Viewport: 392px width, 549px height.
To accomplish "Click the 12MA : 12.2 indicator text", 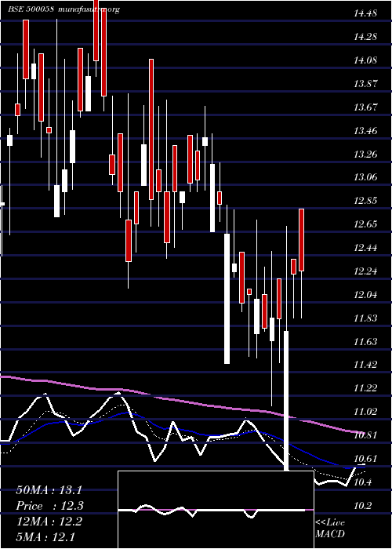I will 49,522.
